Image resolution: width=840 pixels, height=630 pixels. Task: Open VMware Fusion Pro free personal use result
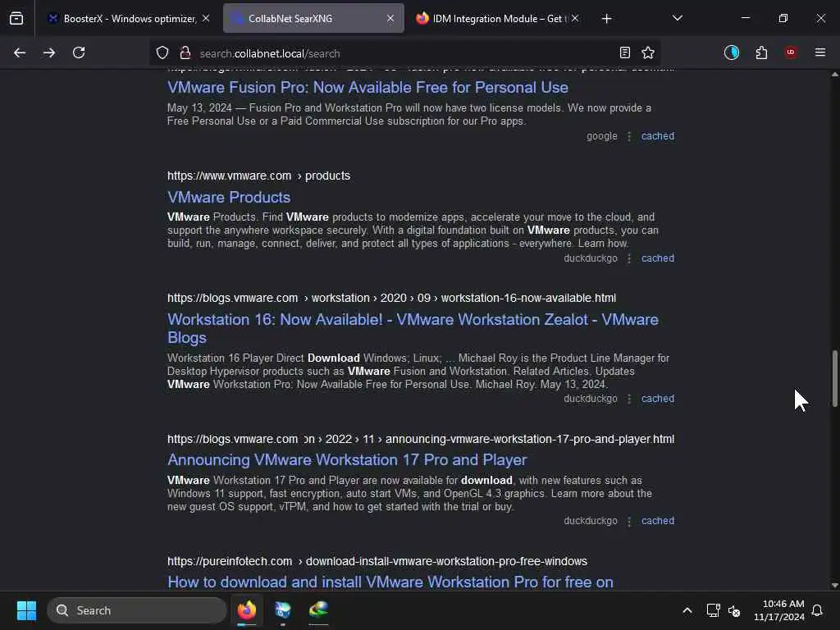point(367,87)
